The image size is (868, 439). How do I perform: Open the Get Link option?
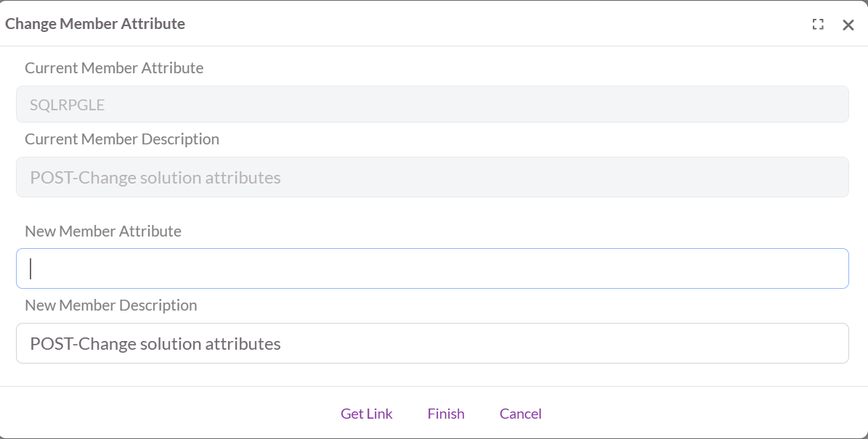(367, 414)
